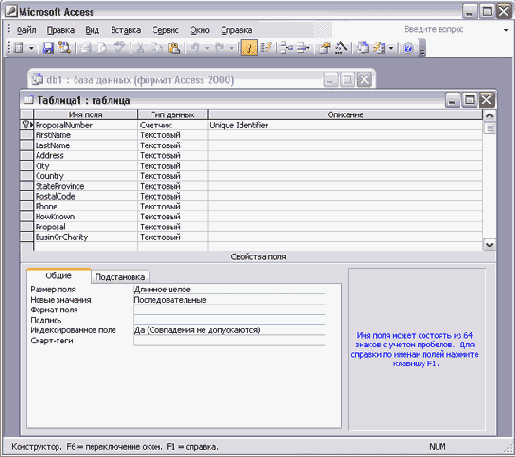
Task: Select the FirstName field name cell
Action: [86, 135]
